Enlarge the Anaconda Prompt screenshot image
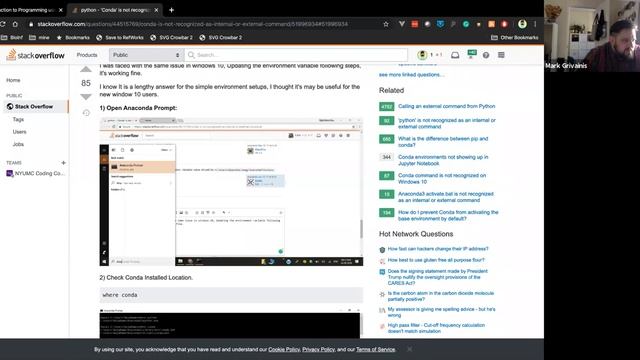 click(231, 192)
